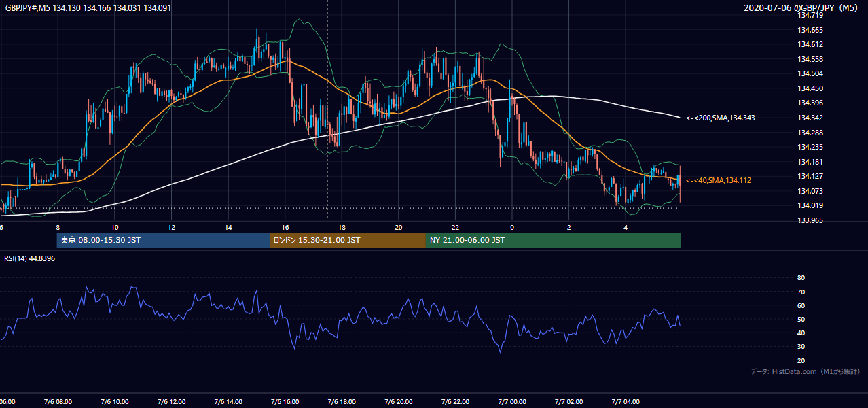Click hour label 18 under the price chart
The image size is (868, 408).
342,227
